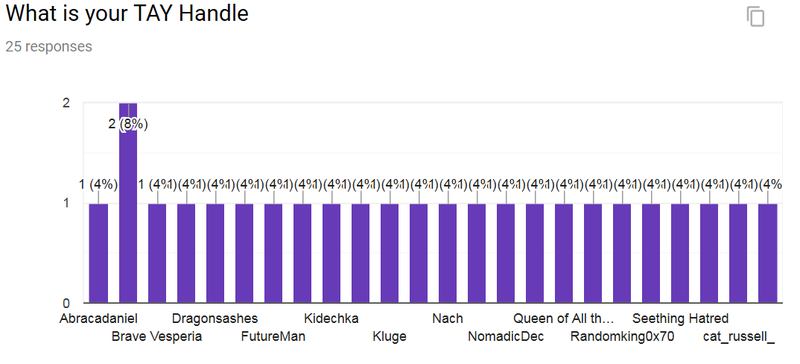This screenshot has height=364, width=800.
Task: Click the last bar on the right
Action: pyautogui.click(x=767, y=253)
